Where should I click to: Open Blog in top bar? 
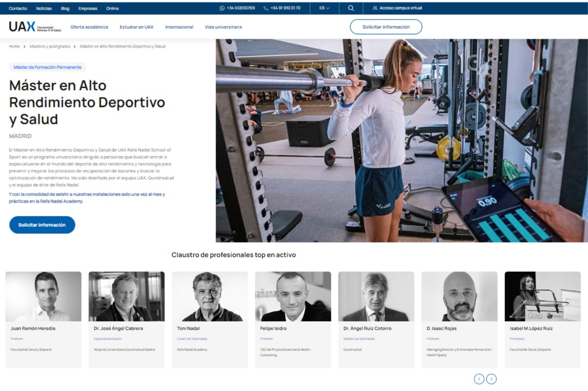[65, 8]
